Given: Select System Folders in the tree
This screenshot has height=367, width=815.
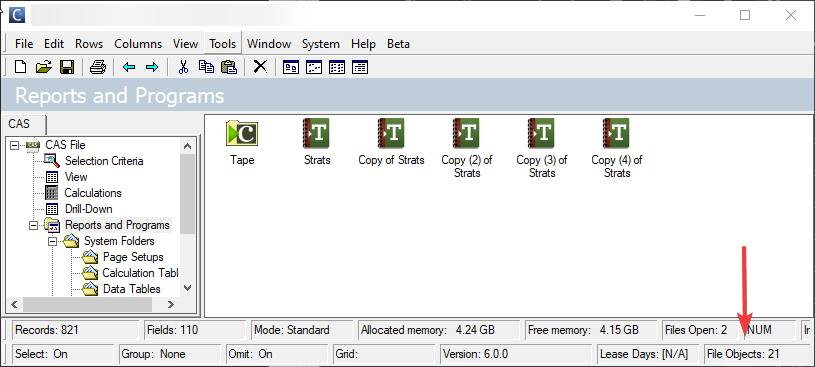Looking at the screenshot, I should click(119, 241).
